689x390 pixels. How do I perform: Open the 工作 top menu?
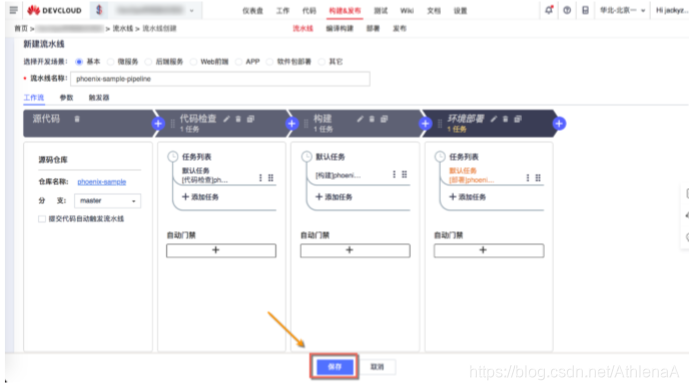click(x=283, y=11)
